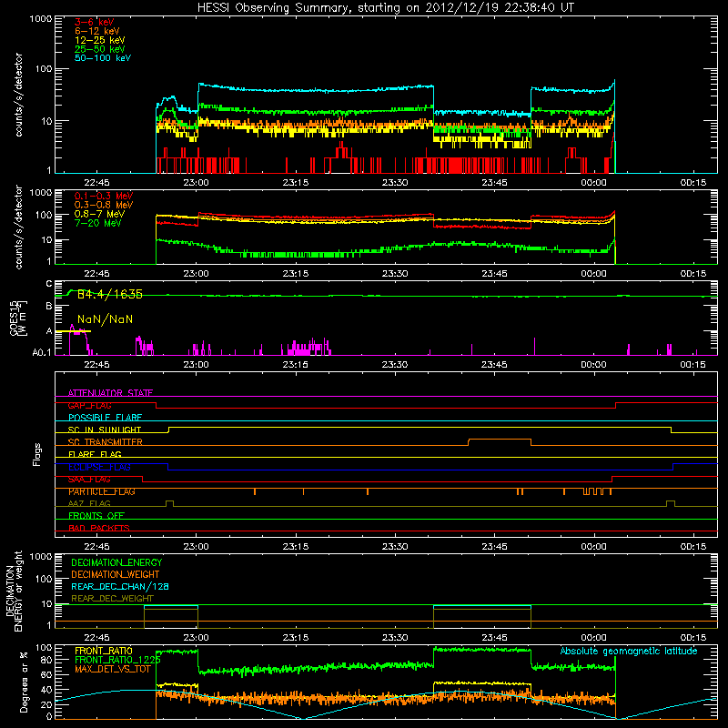Select the ECLIPSE_FLAG label
This screenshot has height=728, width=728.
tap(99, 467)
